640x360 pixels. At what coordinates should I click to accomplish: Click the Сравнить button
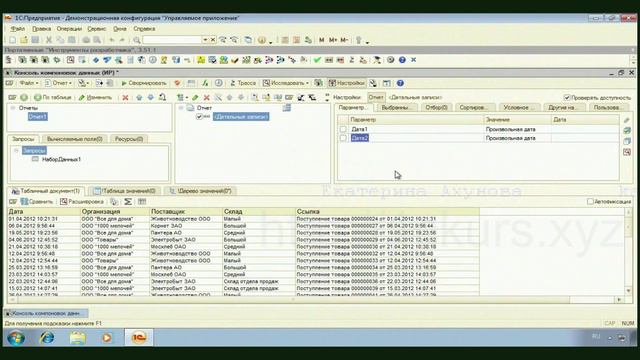(x=37, y=202)
